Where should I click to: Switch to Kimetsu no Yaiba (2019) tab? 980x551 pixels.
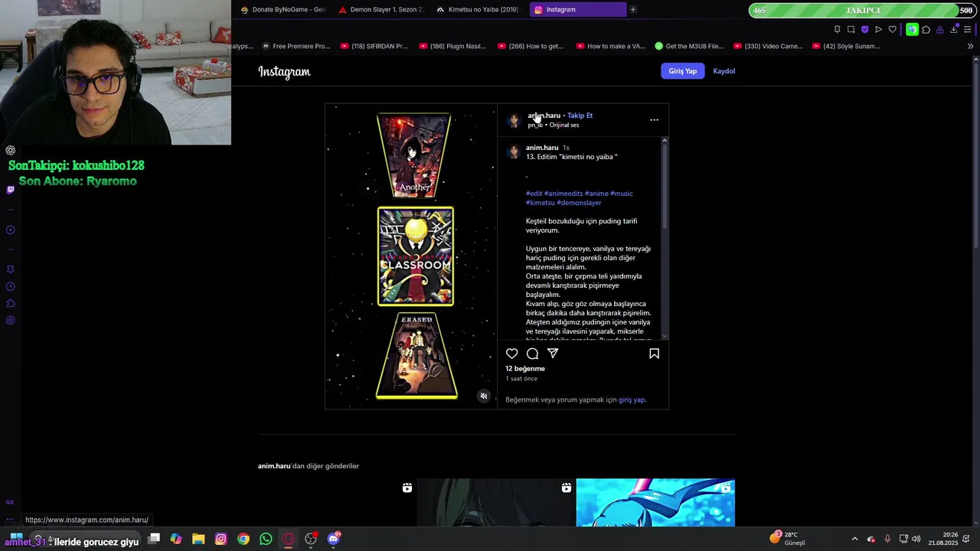click(x=479, y=10)
